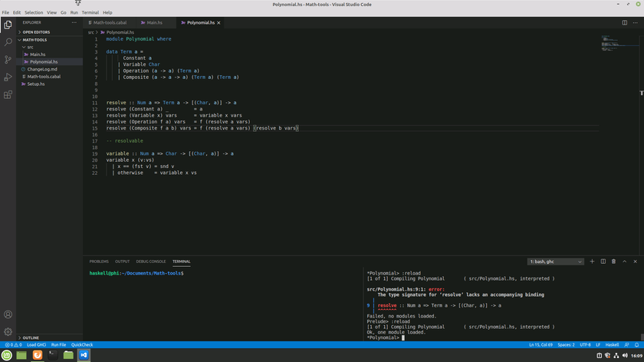Screen dimensions: 644x362
Task: Click the volume tray icon
Action: (625, 355)
